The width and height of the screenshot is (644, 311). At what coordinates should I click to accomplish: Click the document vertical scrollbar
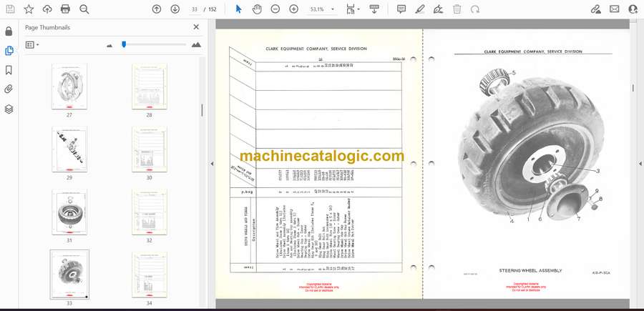[x=633, y=88]
